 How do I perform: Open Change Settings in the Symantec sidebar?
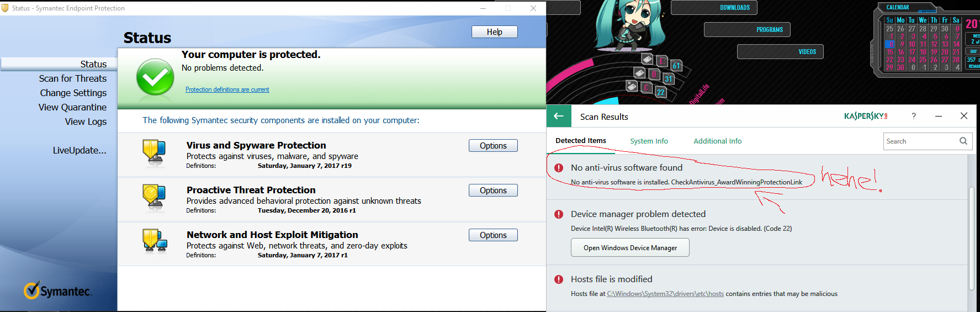pyautogui.click(x=73, y=93)
